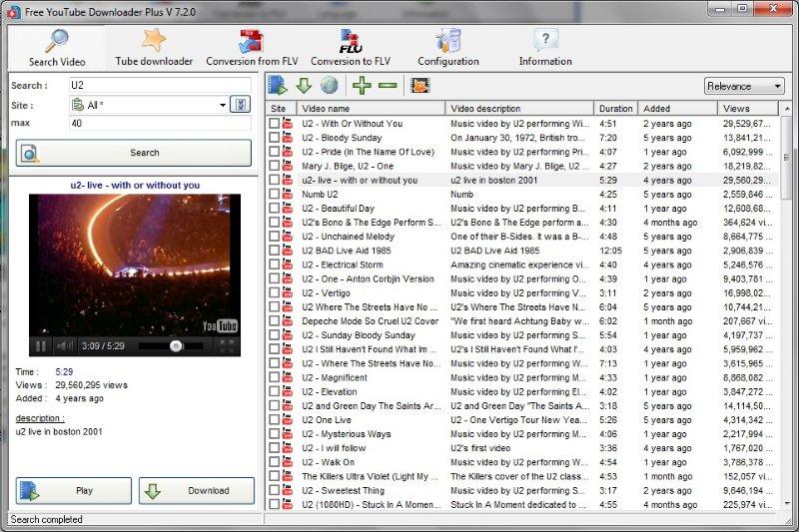Switch to the Tube downloader tab
The image size is (799, 532).
pyautogui.click(x=154, y=48)
